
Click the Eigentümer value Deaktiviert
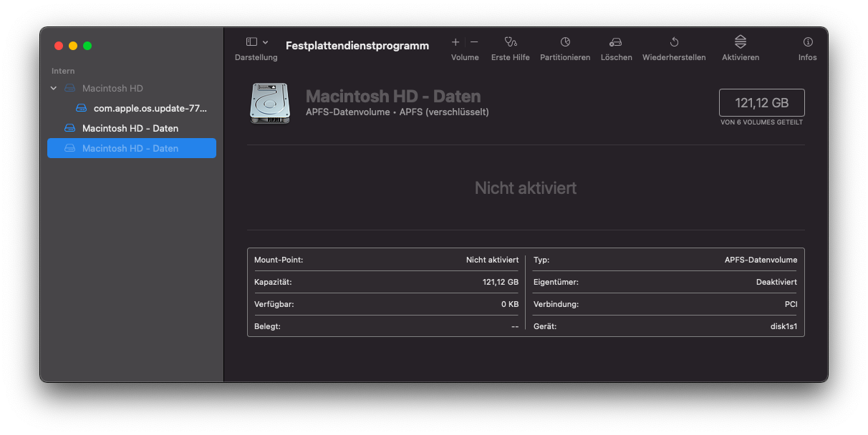coord(776,282)
